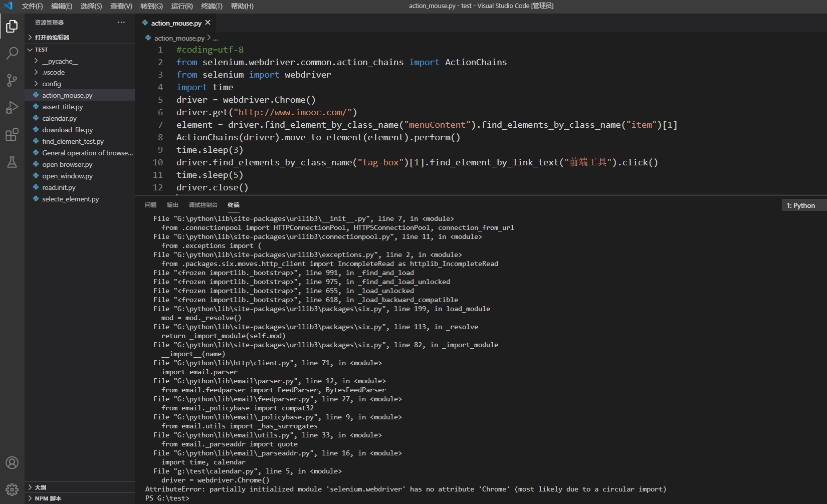
Task: Click the breadcrumb ellipsis symbol
Action: (216, 38)
